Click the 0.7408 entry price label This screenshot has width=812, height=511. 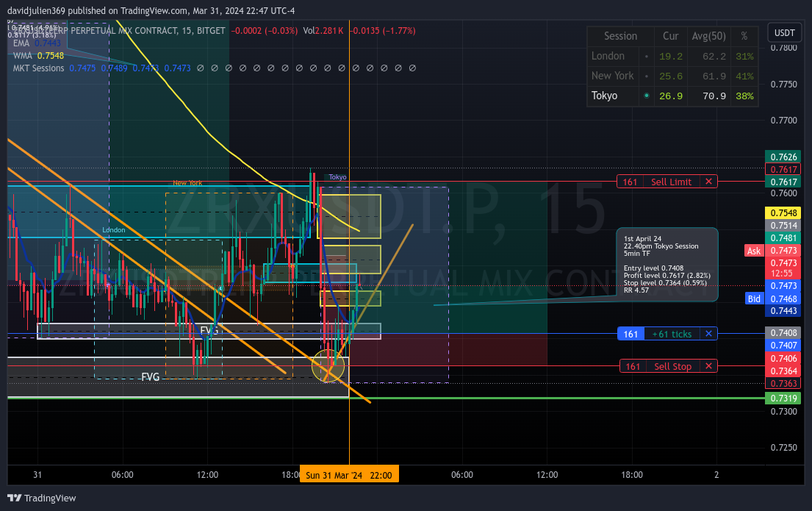tap(783, 333)
